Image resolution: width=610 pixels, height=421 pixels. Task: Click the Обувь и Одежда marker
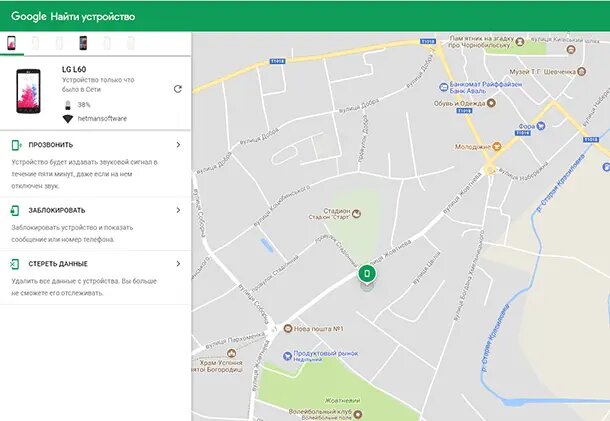click(491, 103)
